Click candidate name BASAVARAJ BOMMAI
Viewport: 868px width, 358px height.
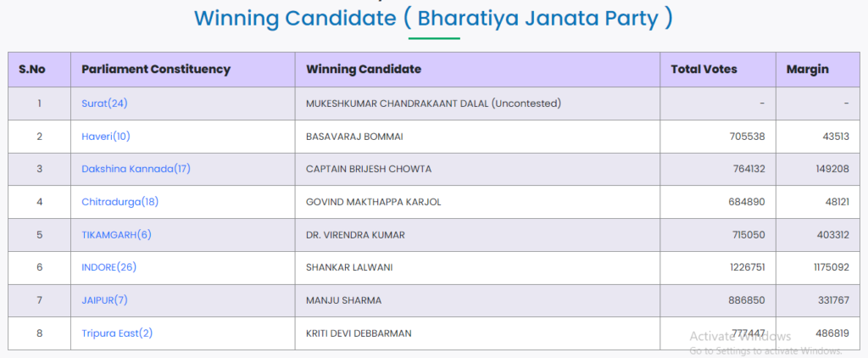coord(355,136)
